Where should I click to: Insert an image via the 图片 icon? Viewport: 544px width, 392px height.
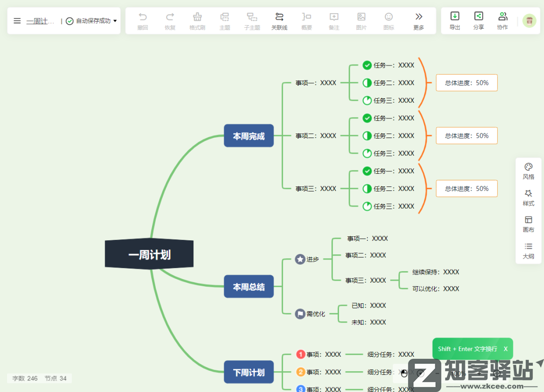click(361, 21)
